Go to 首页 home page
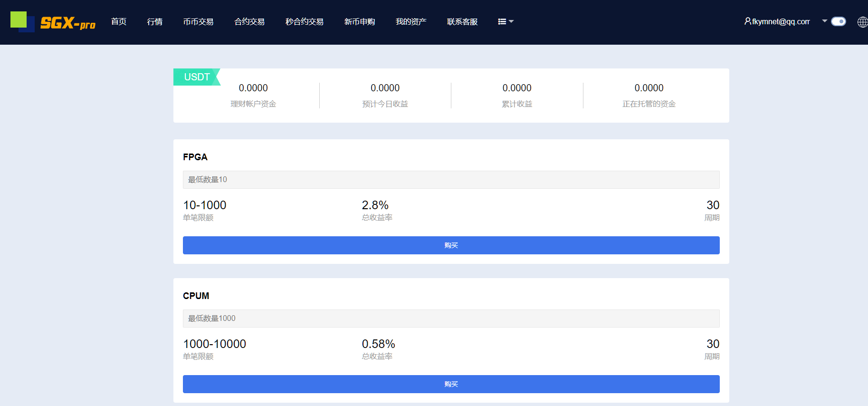 (x=119, y=22)
